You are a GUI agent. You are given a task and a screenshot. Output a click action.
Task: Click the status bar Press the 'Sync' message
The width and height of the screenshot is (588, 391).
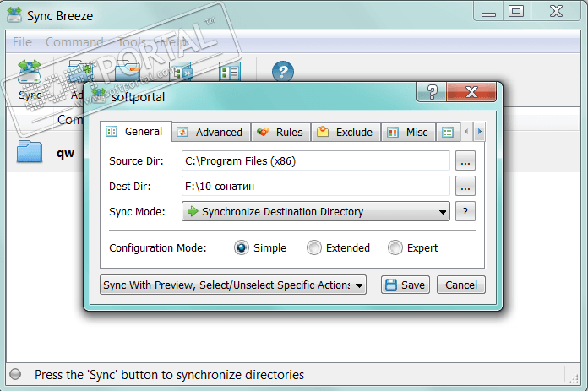pyautogui.click(x=169, y=374)
